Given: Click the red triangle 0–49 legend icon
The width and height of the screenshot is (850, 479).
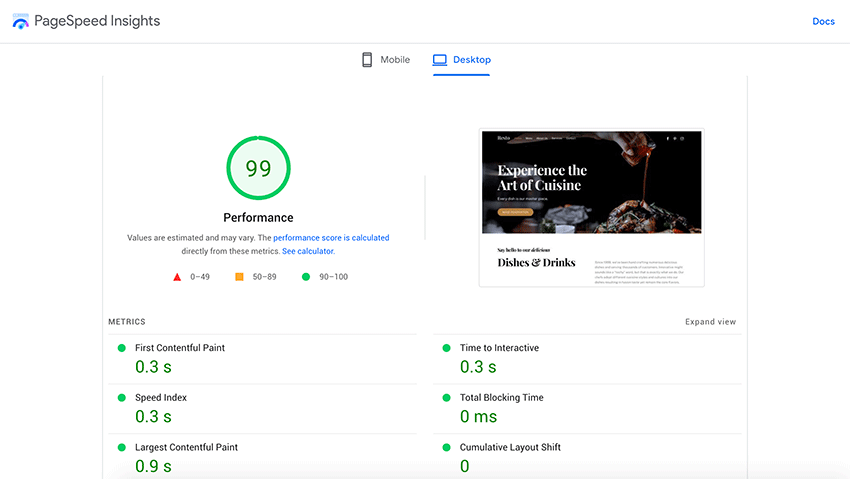Looking at the screenshot, I should (177, 277).
